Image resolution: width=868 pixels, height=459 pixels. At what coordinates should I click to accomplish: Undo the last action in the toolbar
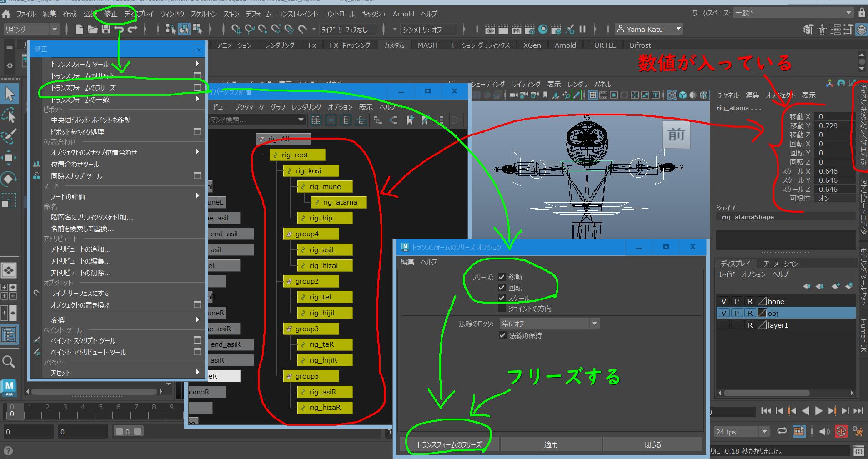(x=119, y=30)
